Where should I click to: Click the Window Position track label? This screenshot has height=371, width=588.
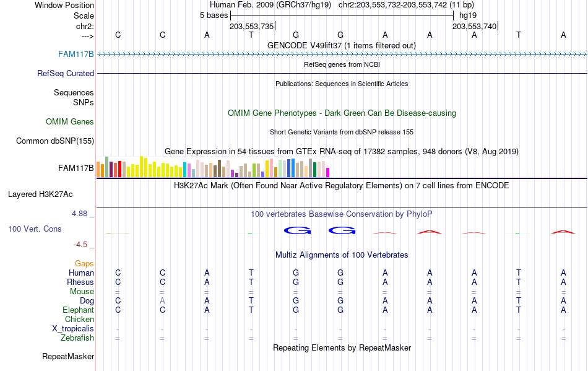(x=64, y=5)
